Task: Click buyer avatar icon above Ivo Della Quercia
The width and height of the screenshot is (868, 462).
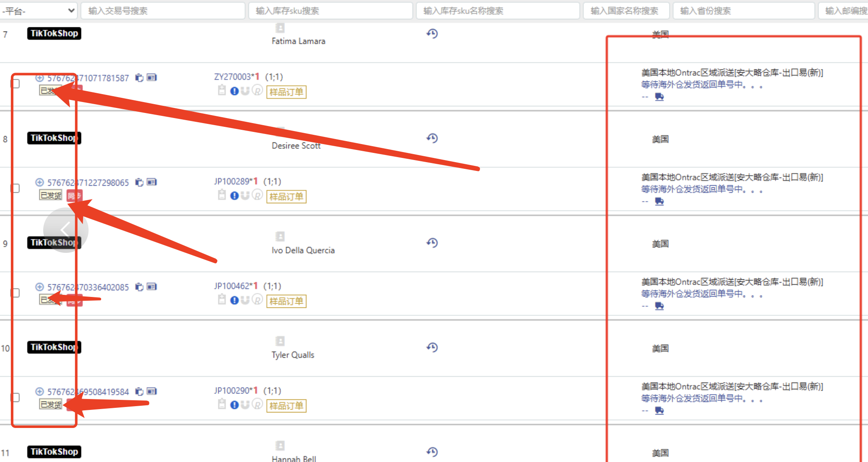Action: (280, 236)
